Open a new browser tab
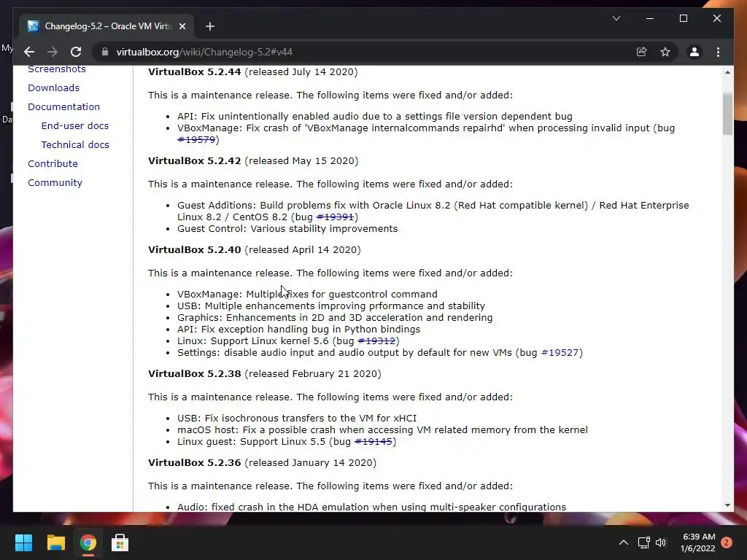The image size is (747, 560). (210, 26)
